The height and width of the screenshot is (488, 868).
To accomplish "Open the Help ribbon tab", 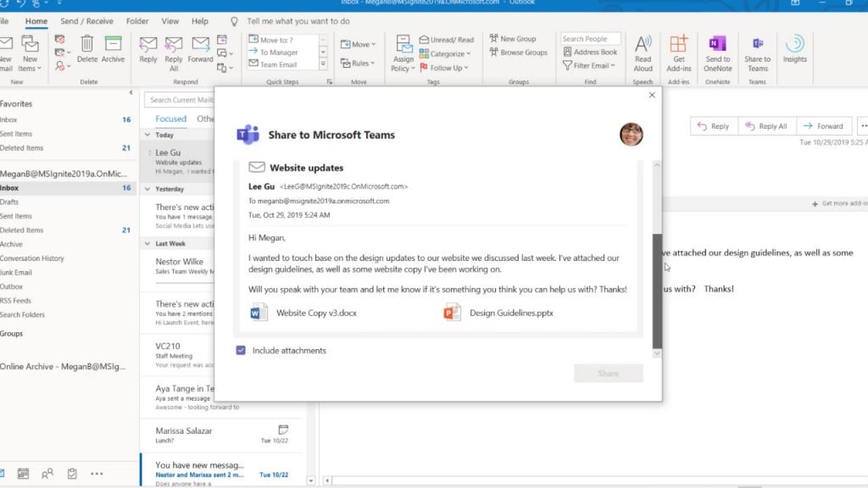I will (x=200, y=21).
